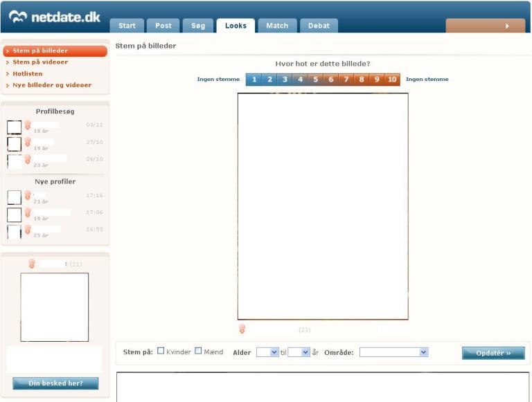This screenshot has width=532, height=402.
Task: Click the gender icon beside the 25 år new profile
Action: [28, 230]
